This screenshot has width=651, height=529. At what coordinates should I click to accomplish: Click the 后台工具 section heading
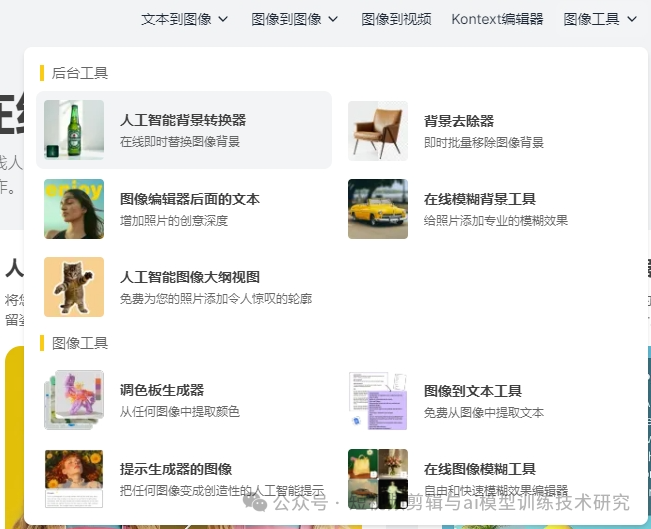tap(80, 73)
